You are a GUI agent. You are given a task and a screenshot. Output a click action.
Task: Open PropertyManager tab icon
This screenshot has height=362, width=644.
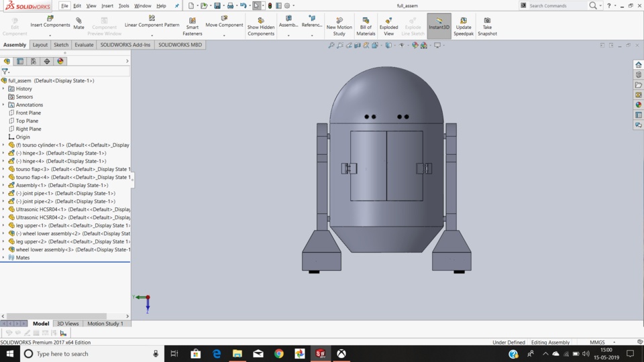[20, 61]
